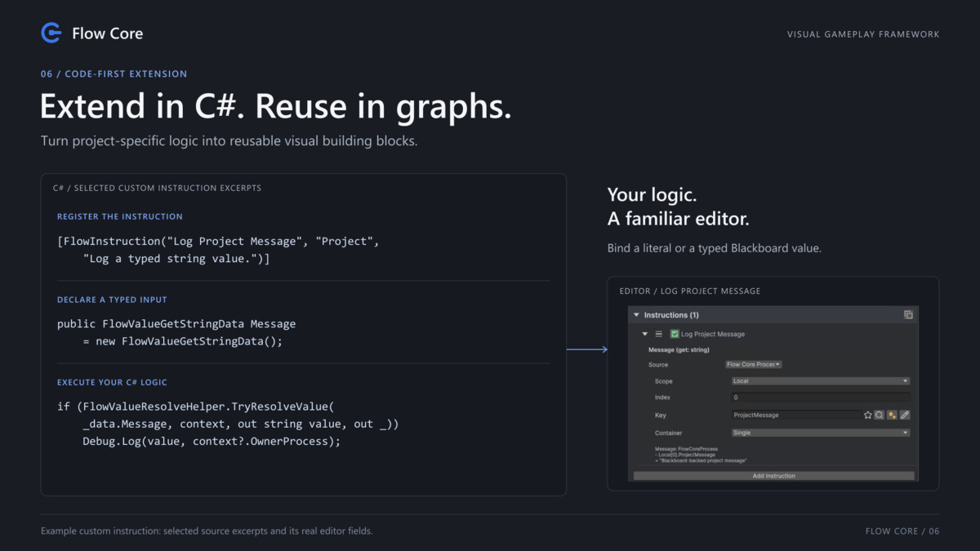980x551 pixels.
Task: Click the "= new FlowValueGetStringData();" code line
Action: [183, 341]
